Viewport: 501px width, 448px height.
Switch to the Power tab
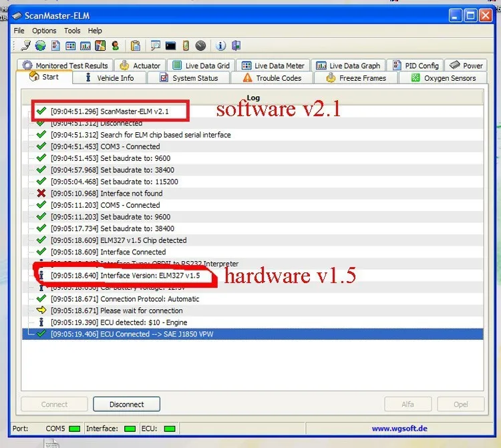point(466,65)
